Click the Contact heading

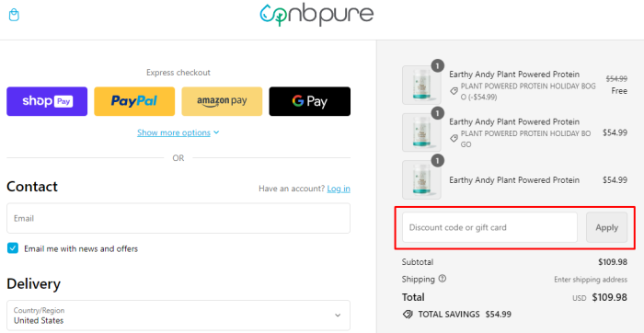(x=32, y=187)
